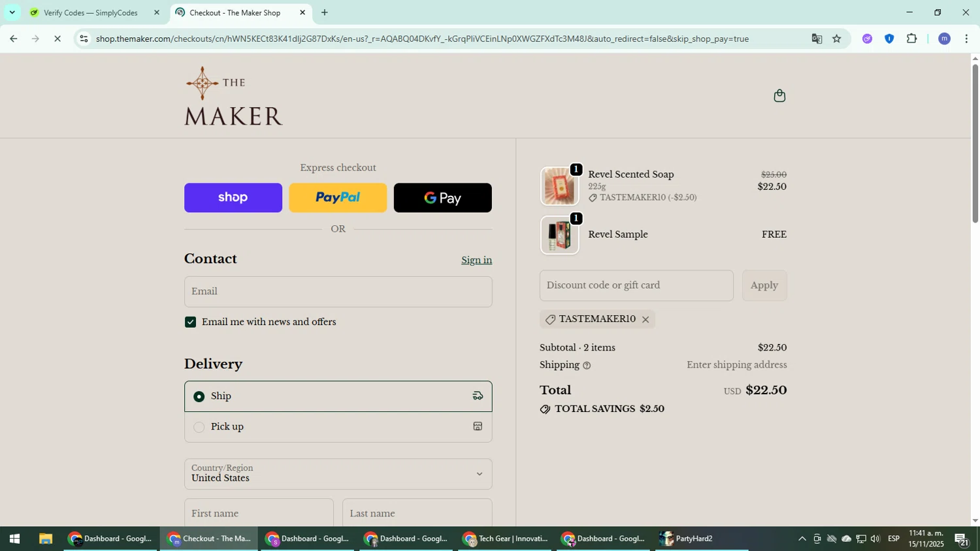
Task: Click the browser address bar URL
Action: 422,39
